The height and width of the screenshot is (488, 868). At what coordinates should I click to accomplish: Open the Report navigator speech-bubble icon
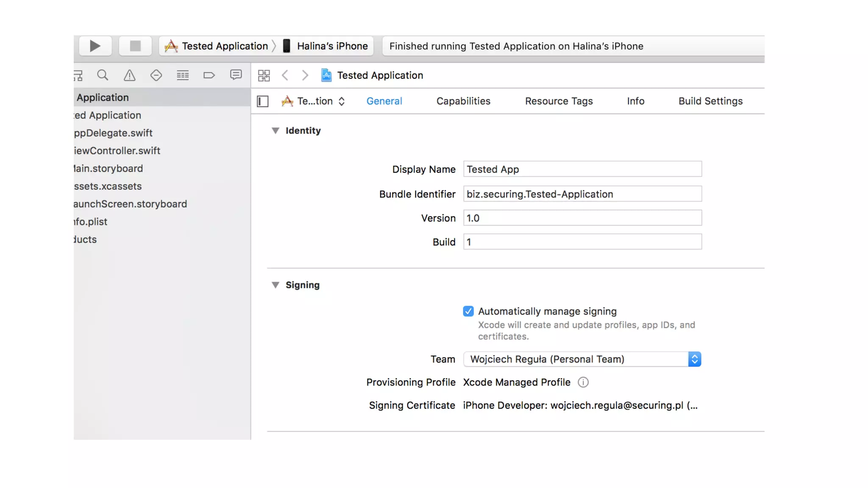click(236, 75)
